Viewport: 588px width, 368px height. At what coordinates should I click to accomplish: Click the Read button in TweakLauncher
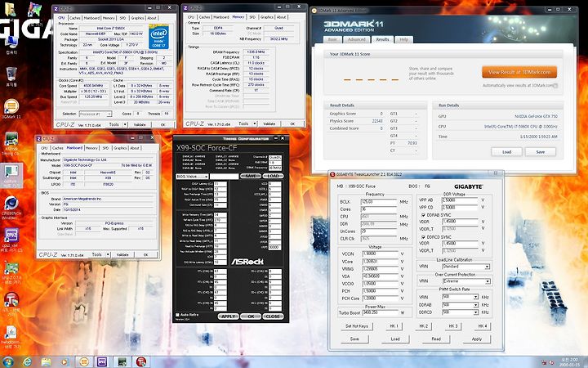coord(436,339)
